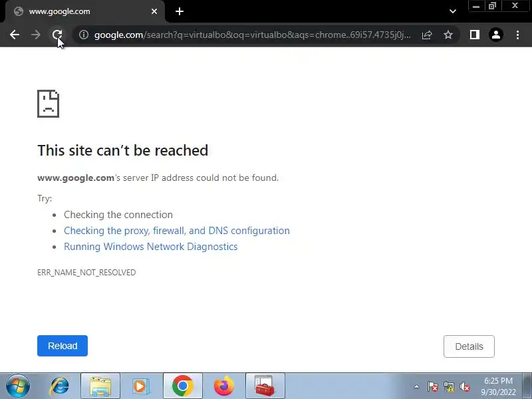532x399 pixels.
Task: Close the www.google.com tab
Action: point(154,11)
